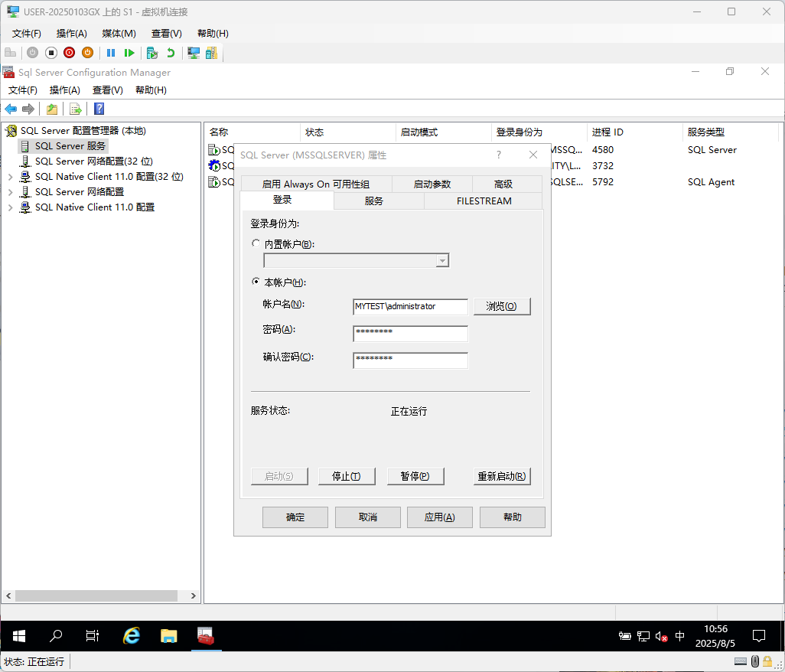Click the 重新启动(R) restart button

502,476
